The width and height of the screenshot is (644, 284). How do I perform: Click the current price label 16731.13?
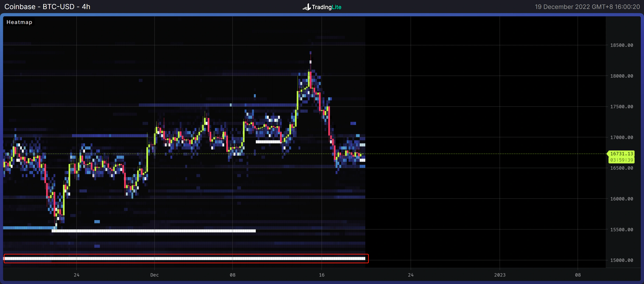pos(622,154)
